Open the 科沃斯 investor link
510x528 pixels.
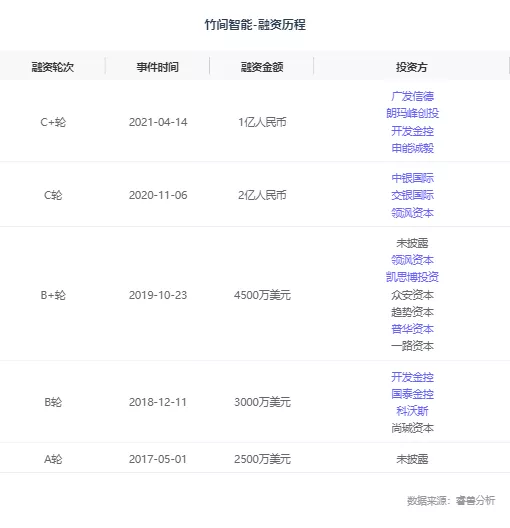pos(412,411)
